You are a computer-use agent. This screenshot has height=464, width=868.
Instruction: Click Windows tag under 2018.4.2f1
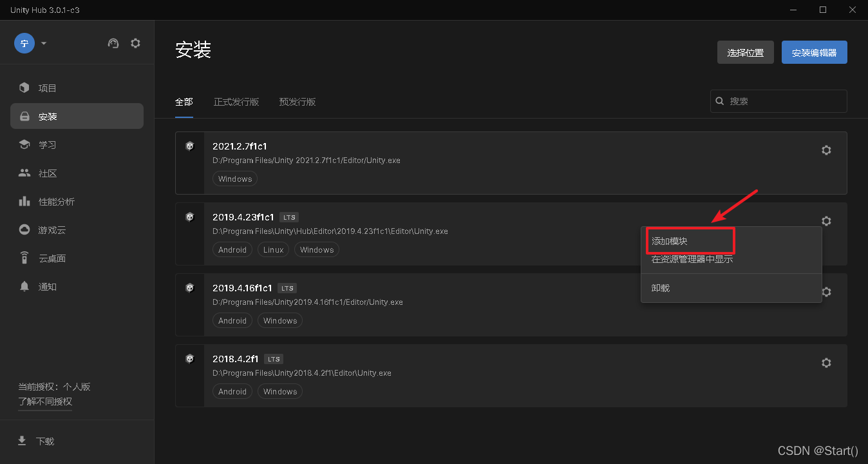(x=280, y=392)
